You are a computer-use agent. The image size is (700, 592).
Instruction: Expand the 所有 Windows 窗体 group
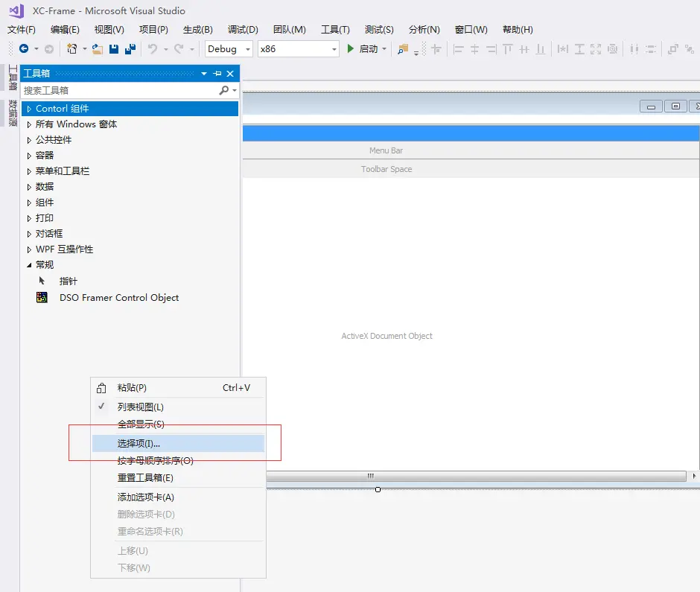click(x=29, y=124)
